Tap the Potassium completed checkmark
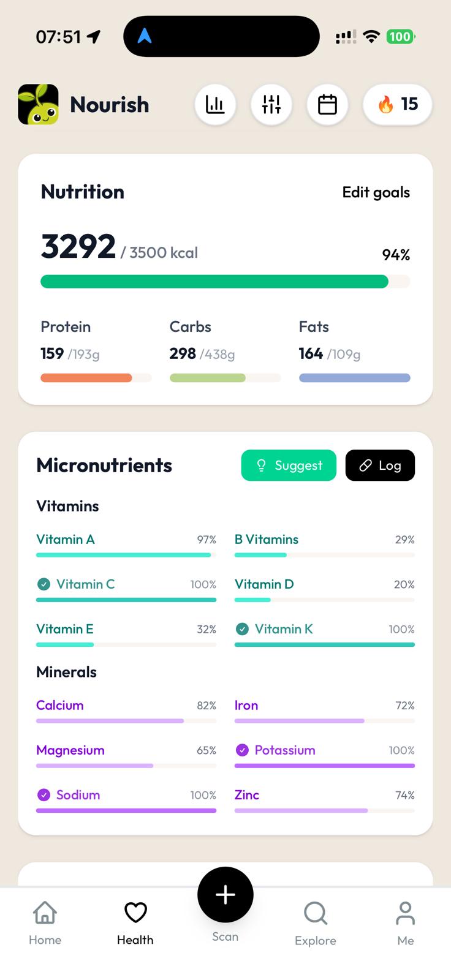Screen dimensions: 451x980 [242, 750]
